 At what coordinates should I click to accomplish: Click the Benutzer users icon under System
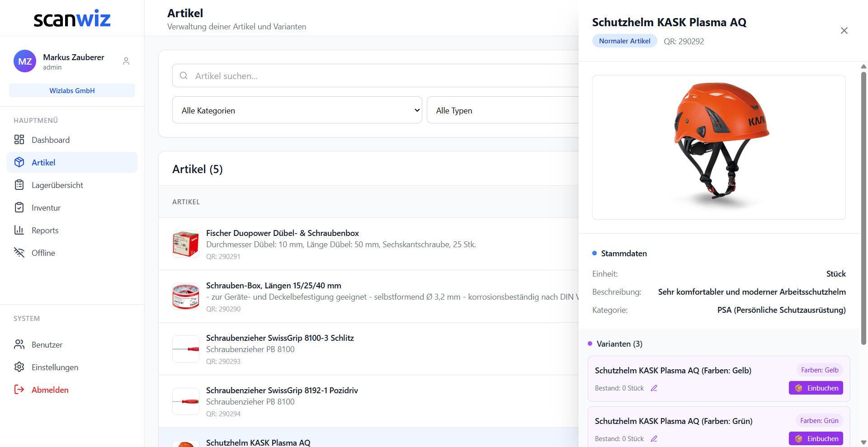(x=19, y=344)
